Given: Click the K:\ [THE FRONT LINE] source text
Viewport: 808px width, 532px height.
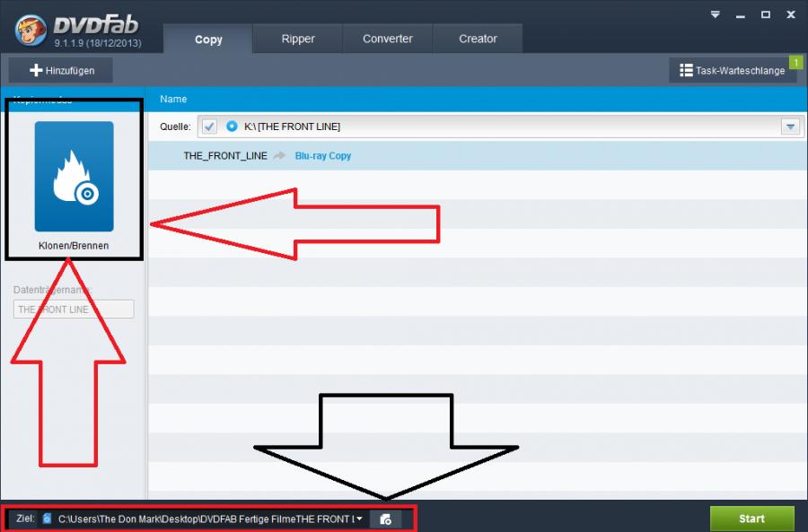Looking at the screenshot, I should pyautogui.click(x=292, y=126).
